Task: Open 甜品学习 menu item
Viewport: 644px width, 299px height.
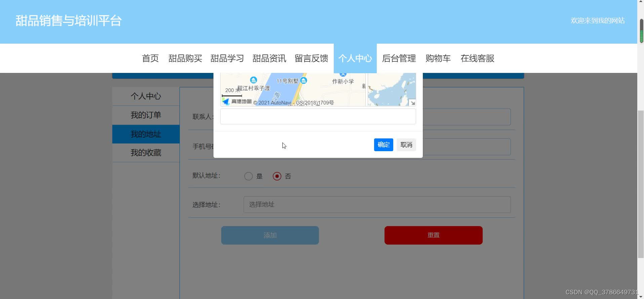Action: (227, 58)
